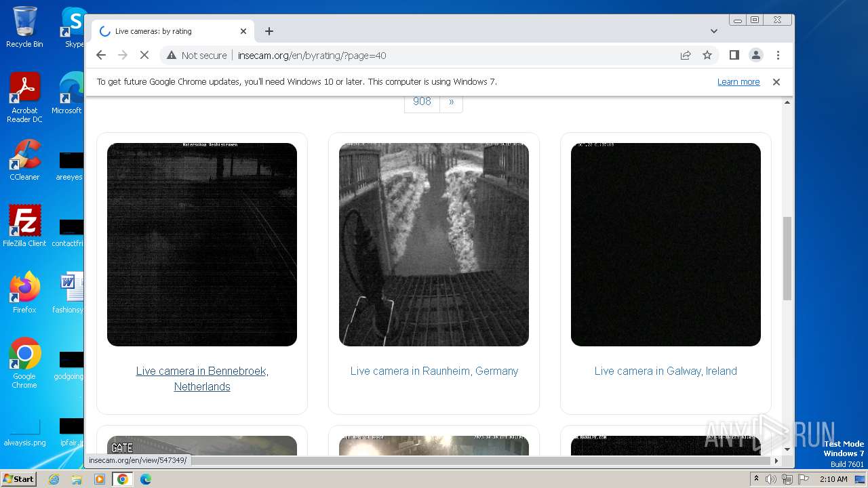Bookmark this page with the star
Image resolution: width=868 pixels, height=488 pixels.
[x=707, y=55]
